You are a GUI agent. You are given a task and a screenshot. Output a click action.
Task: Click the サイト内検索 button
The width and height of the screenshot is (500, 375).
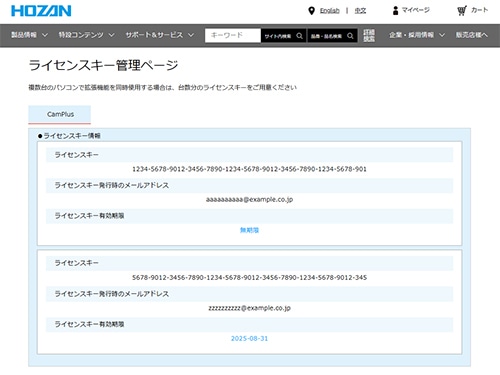[x=283, y=36]
